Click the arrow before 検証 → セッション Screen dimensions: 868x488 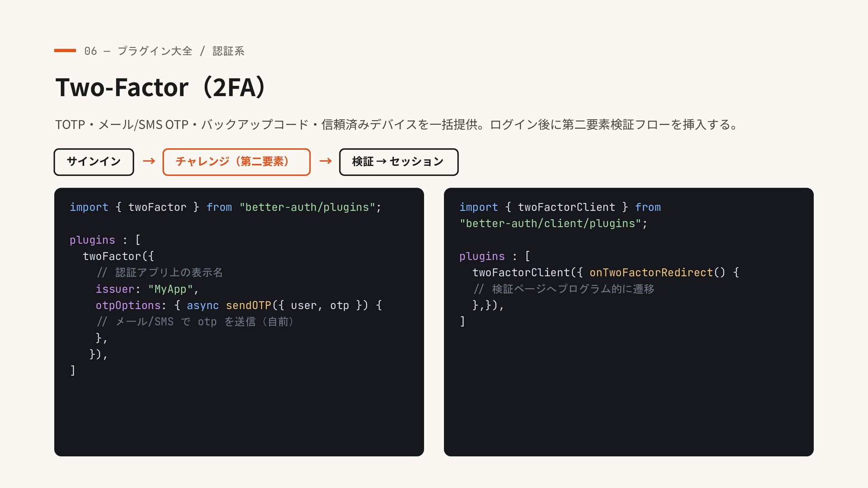pos(325,161)
